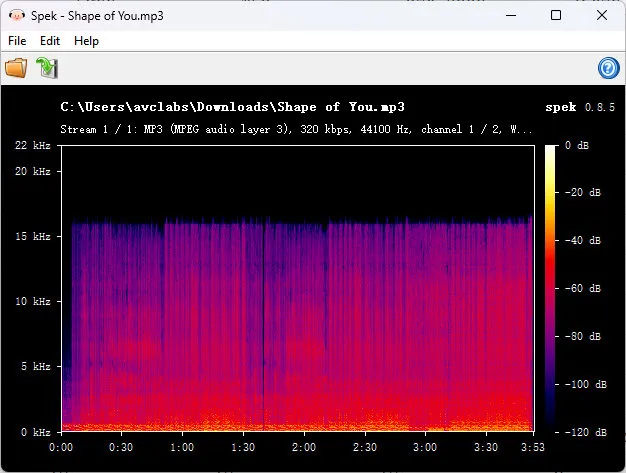Click the 2:00 time label

(304, 447)
